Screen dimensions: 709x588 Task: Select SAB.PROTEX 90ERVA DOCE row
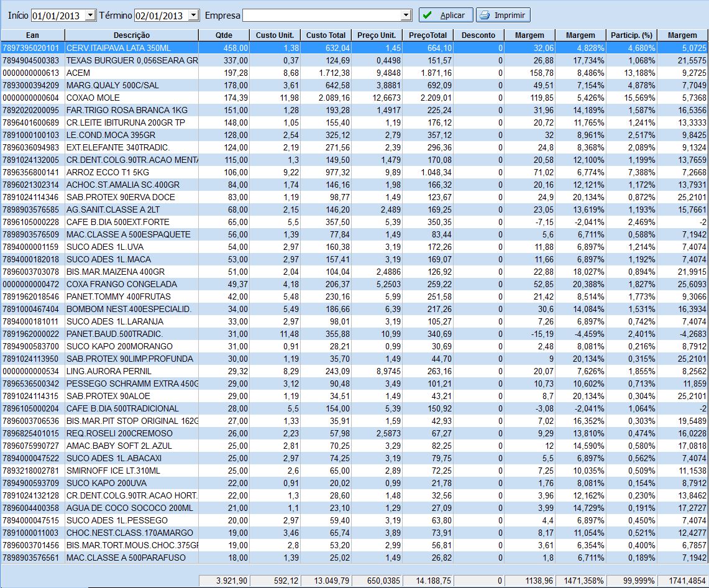pos(354,197)
